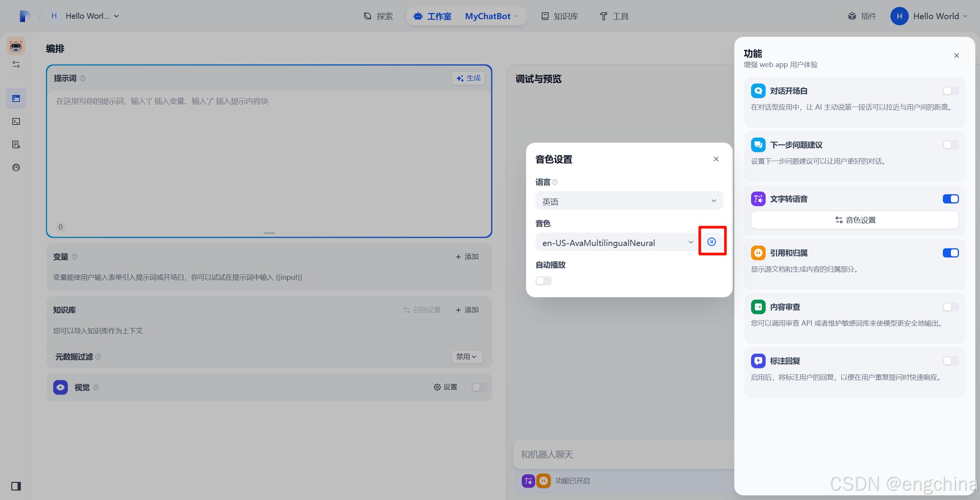Viewport: 980px width, 500px height.
Task: Click the 音色设置 button
Action: 854,220
